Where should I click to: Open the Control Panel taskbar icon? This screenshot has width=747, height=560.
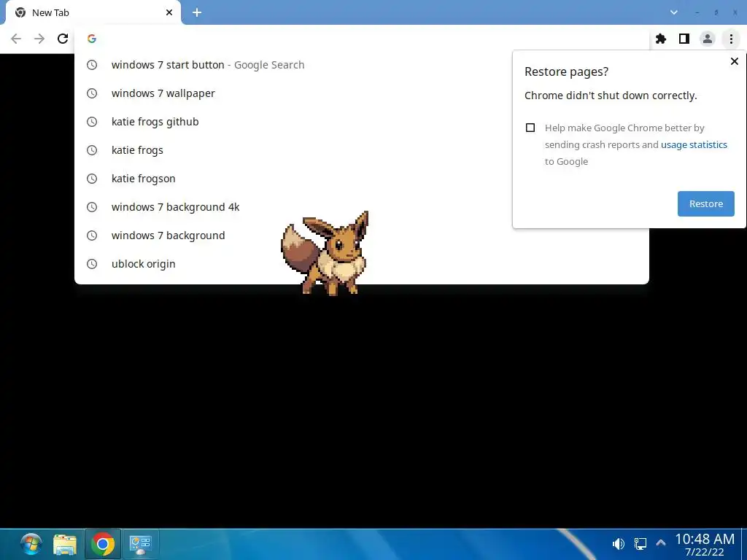[141, 544]
